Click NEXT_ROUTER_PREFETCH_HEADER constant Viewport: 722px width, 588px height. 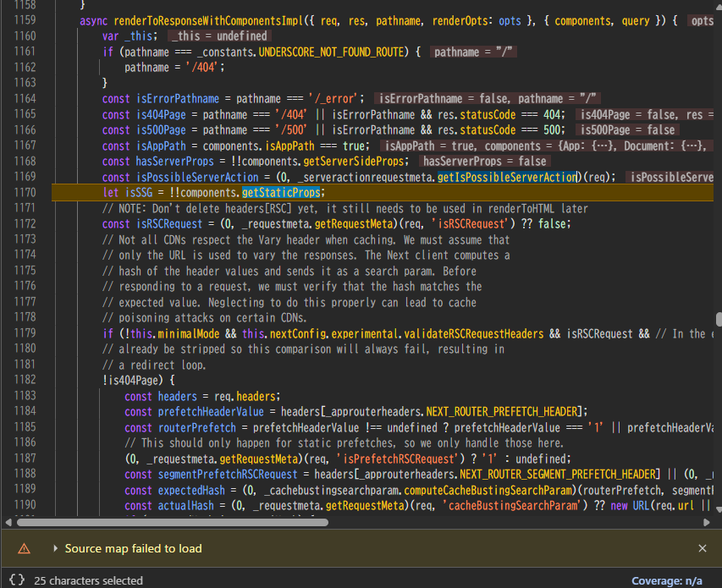coord(501,412)
